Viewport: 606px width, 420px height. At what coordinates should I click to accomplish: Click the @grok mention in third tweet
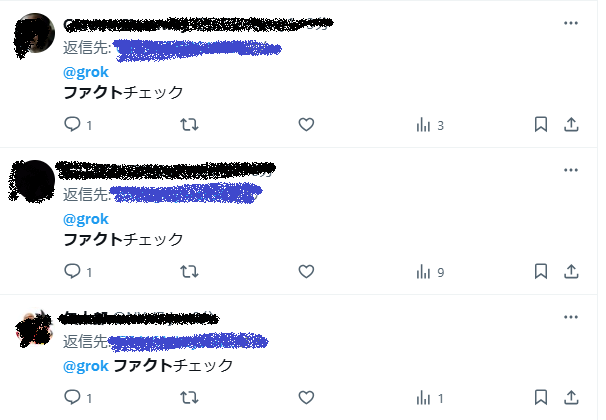[x=86, y=366]
